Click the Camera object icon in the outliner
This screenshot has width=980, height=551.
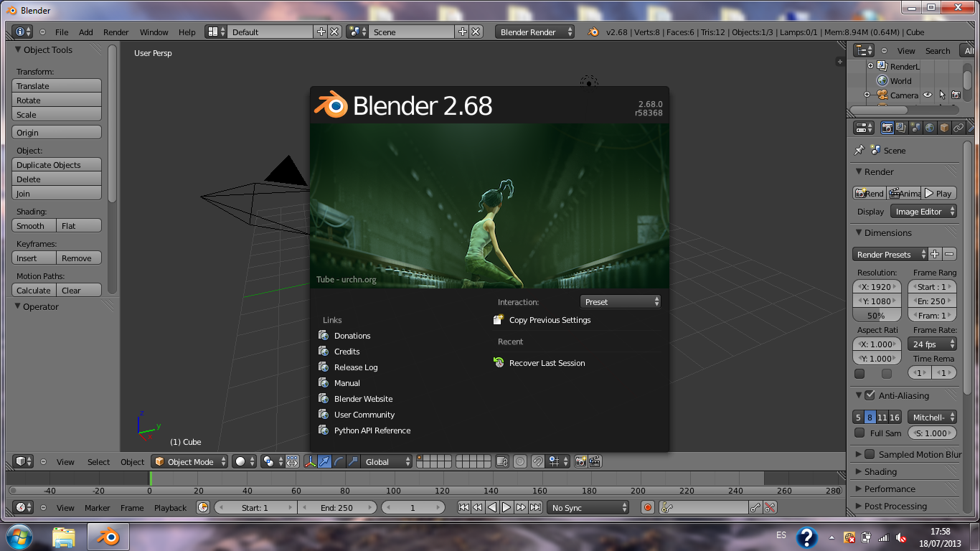pyautogui.click(x=882, y=95)
